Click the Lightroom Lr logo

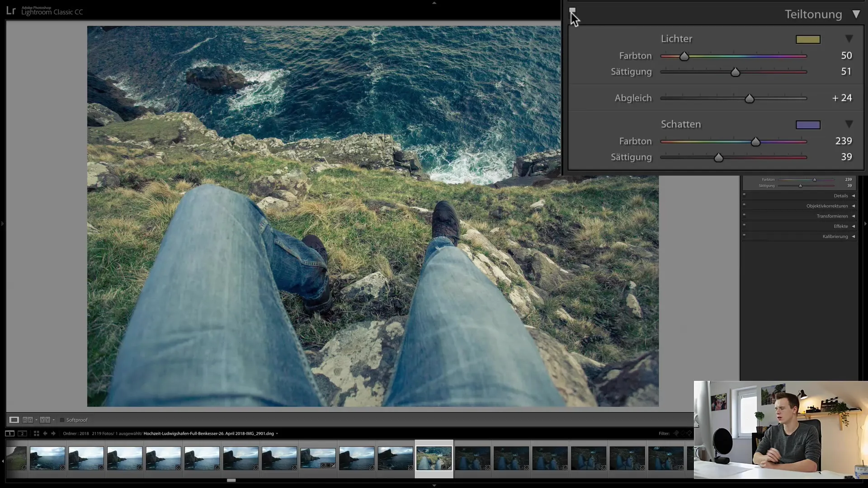coord(11,10)
